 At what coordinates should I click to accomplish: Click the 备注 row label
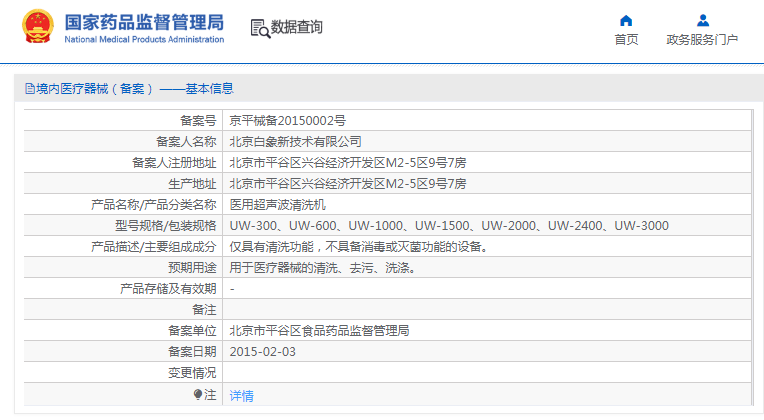(204, 309)
